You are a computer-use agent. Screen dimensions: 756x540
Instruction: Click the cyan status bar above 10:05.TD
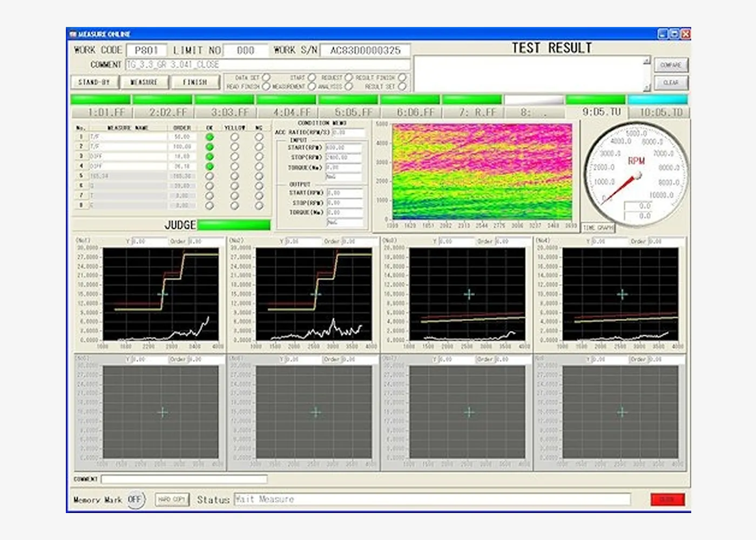[x=657, y=100]
